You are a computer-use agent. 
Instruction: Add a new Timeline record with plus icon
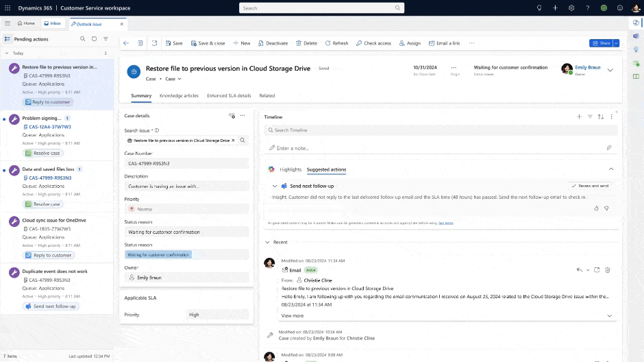(x=579, y=117)
